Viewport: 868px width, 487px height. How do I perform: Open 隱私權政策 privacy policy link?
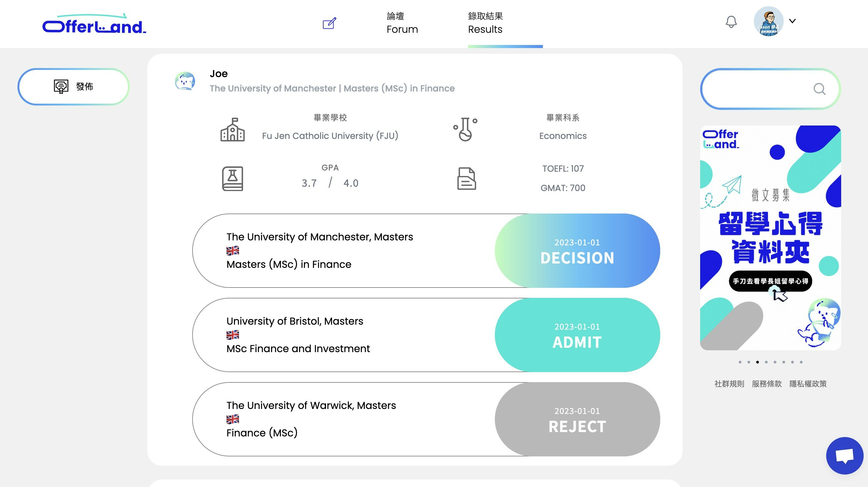point(808,384)
